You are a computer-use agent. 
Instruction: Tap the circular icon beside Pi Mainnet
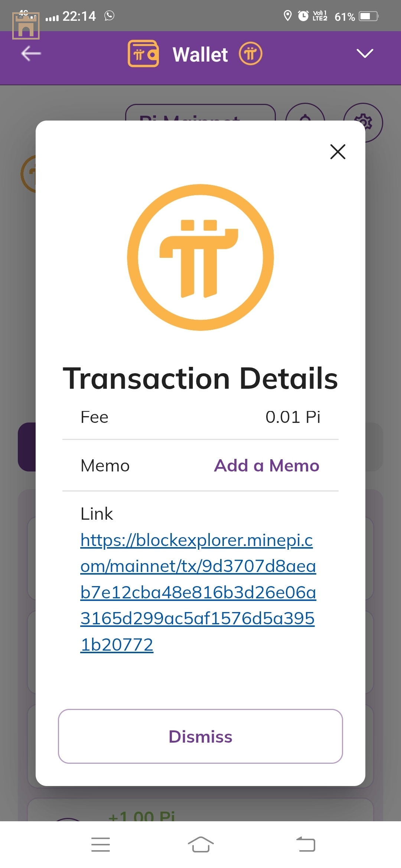coord(305,113)
